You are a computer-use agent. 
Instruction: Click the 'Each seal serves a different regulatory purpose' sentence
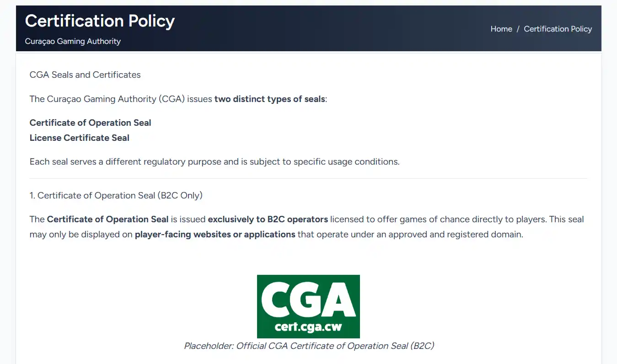coord(215,161)
